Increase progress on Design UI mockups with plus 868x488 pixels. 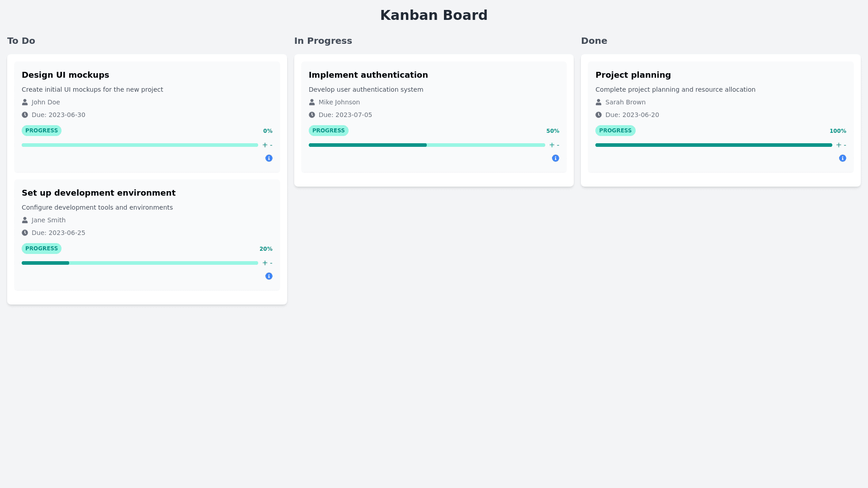[x=265, y=145]
